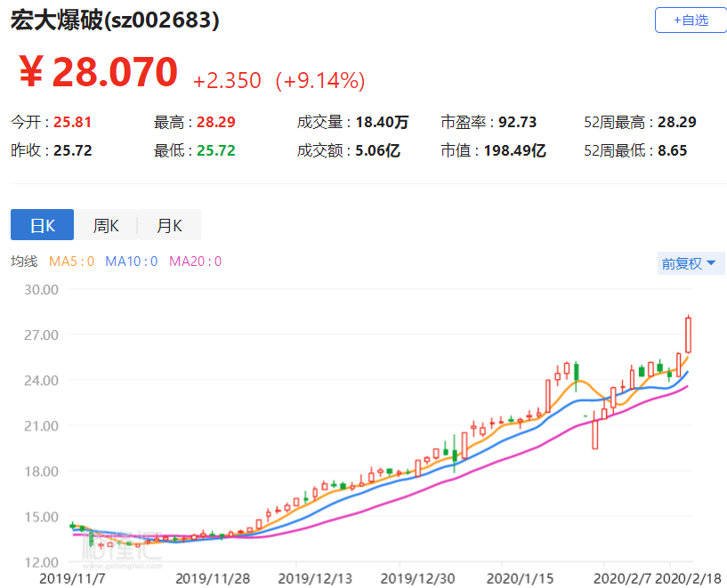Click the +2.350 price change value

coord(227,81)
